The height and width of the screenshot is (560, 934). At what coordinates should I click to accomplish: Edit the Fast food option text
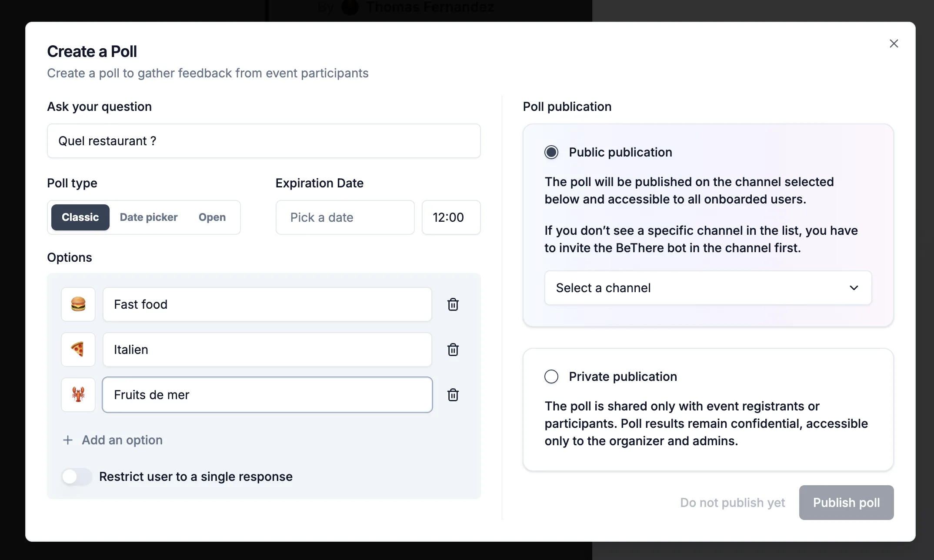tap(267, 304)
